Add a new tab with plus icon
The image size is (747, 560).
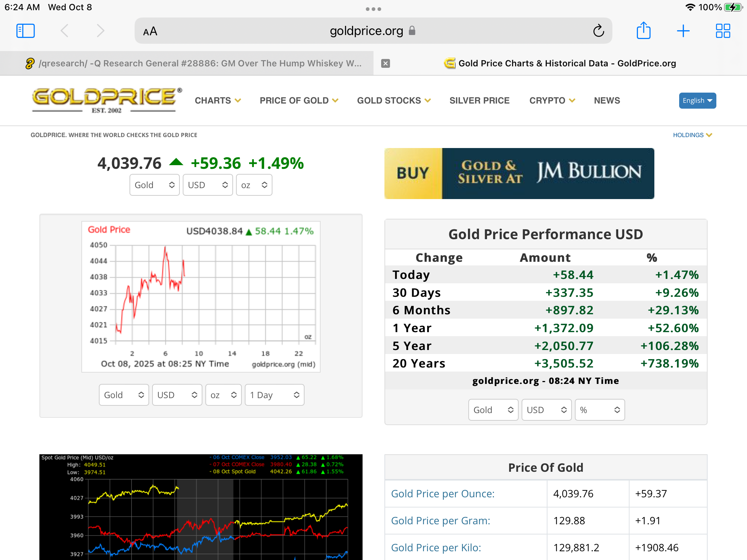pyautogui.click(x=683, y=31)
